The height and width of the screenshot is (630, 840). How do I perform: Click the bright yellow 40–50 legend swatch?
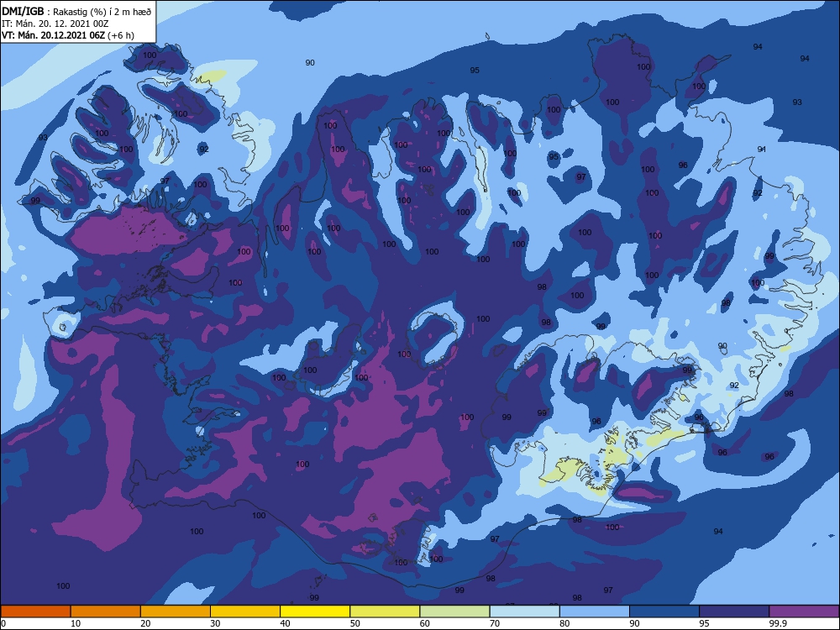click(315, 612)
